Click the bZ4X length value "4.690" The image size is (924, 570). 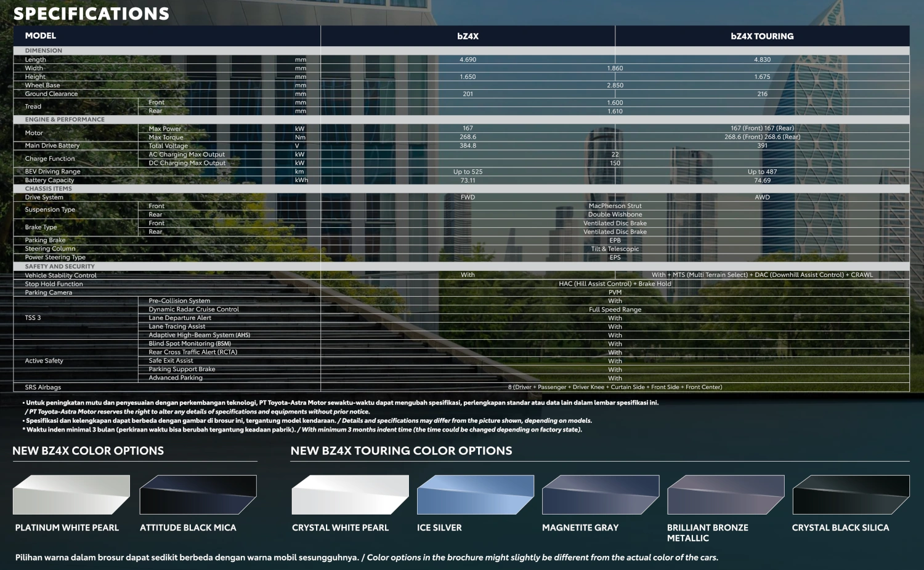[468, 60]
